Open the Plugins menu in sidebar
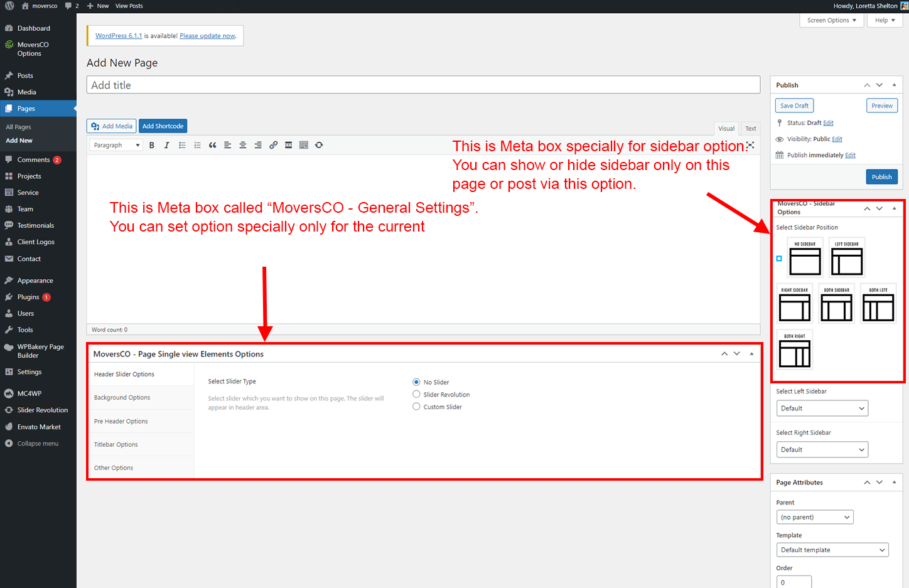Screen dimensions: 909x588 pyautogui.click(x=28, y=297)
